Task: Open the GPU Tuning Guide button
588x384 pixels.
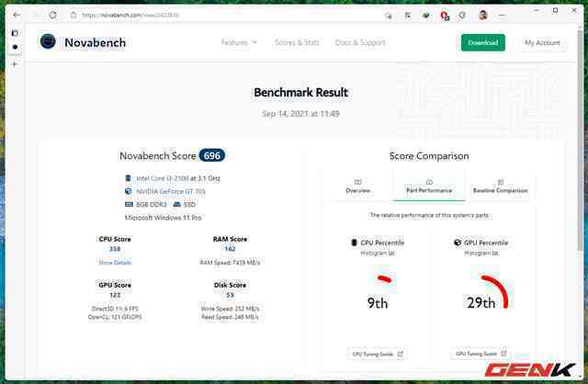Action: point(481,354)
